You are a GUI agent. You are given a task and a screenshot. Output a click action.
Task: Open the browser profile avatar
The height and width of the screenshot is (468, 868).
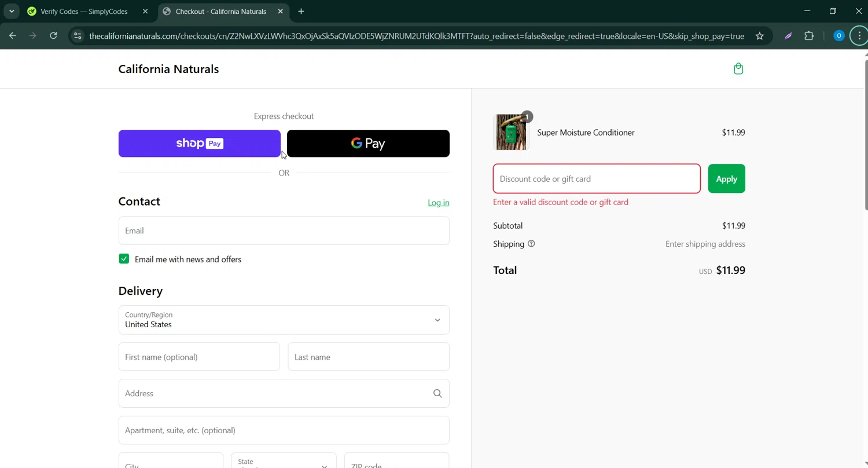coord(838,36)
